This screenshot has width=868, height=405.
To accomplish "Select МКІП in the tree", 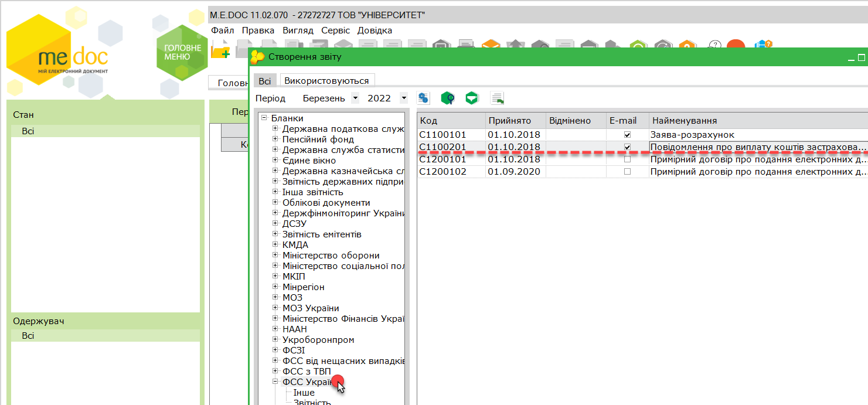I will click(294, 277).
